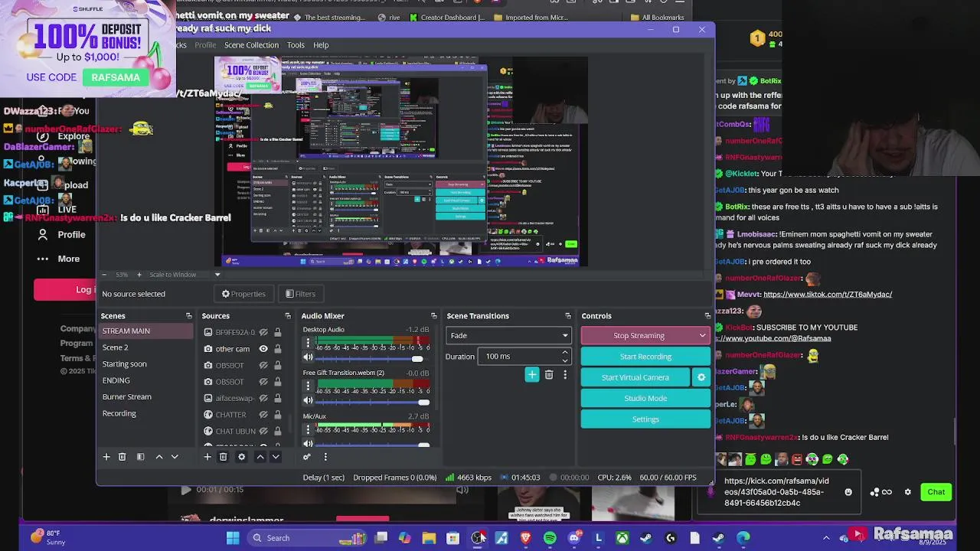
Task: Toggle lock on aifaceswap source
Action: coord(277,398)
